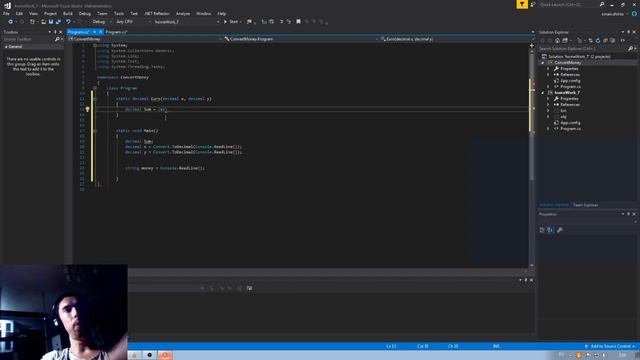
Task: Open ConvertMoney project navigation dropdown
Action: coord(145,39)
